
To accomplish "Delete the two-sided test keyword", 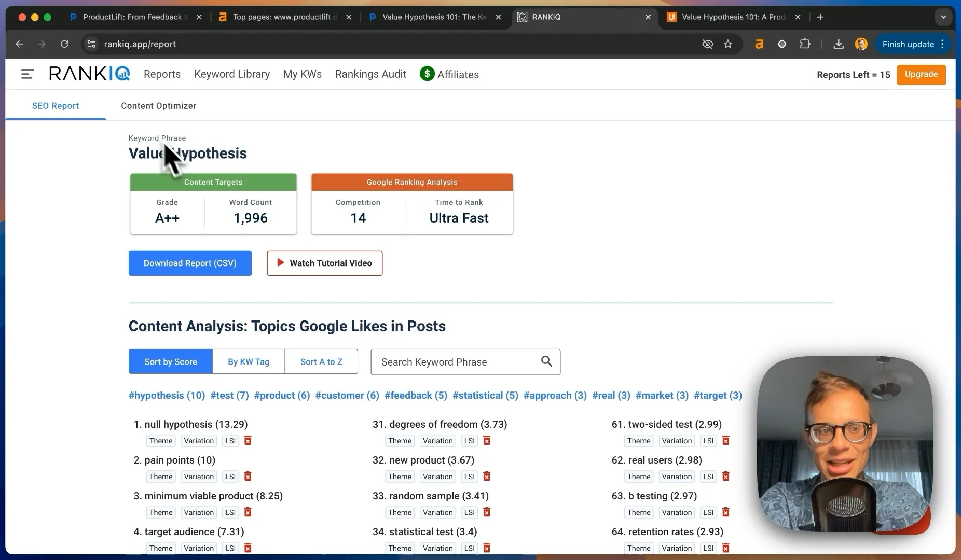I will 726,441.
